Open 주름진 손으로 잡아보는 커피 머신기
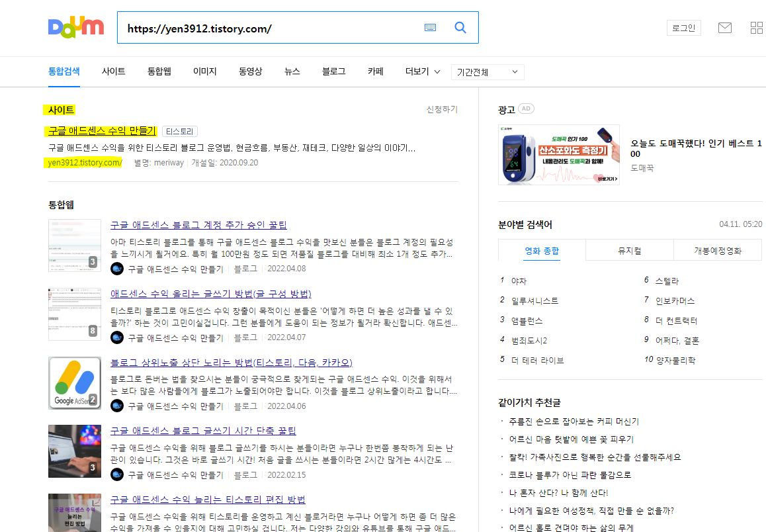 click(574, 421)
